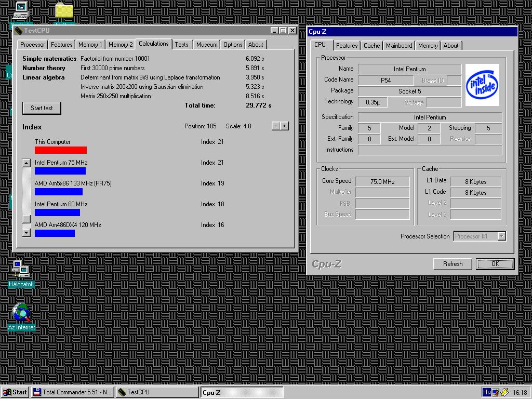Select the CPU tab in Cpu-Z
The width and height of the screenshot is (532, 399).
[x=320, y=45]
